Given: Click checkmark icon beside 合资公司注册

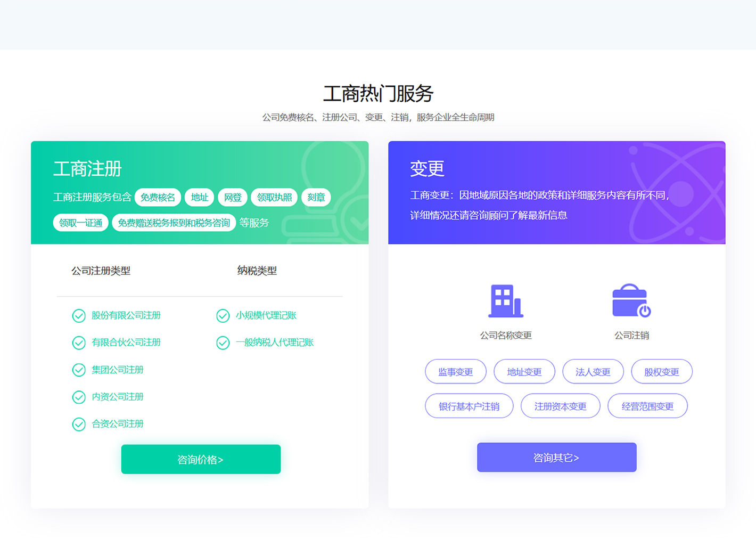Looking at the screenshot, I should click(79, 424).
